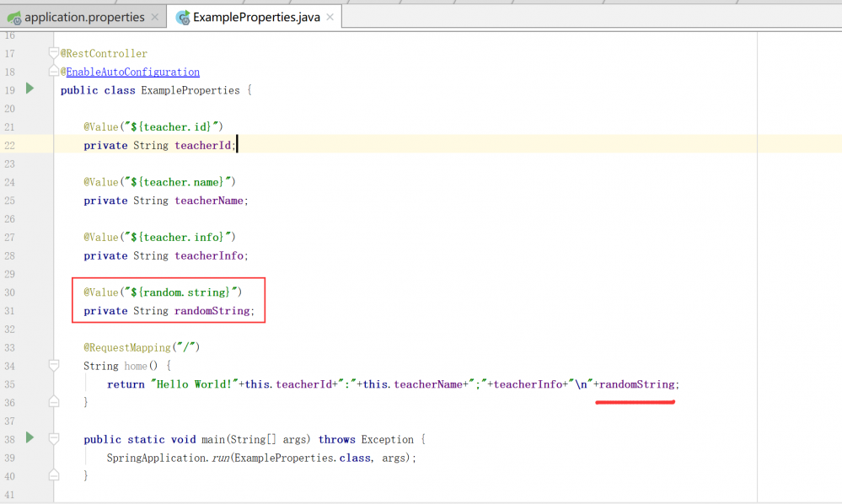Collapse the annotations fold at @RestController
The image size is (842, 504).
(54, 52)
